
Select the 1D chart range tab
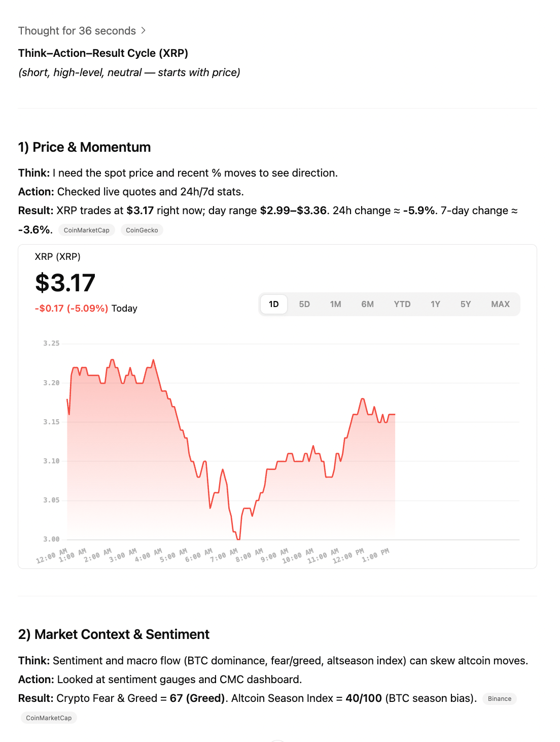tap(274, 304)
